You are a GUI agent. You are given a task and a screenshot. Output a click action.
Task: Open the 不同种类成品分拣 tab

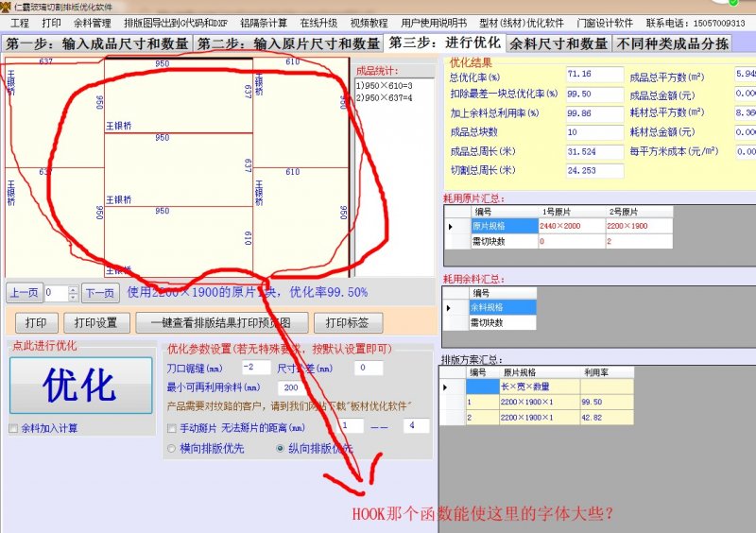[672, 43]
